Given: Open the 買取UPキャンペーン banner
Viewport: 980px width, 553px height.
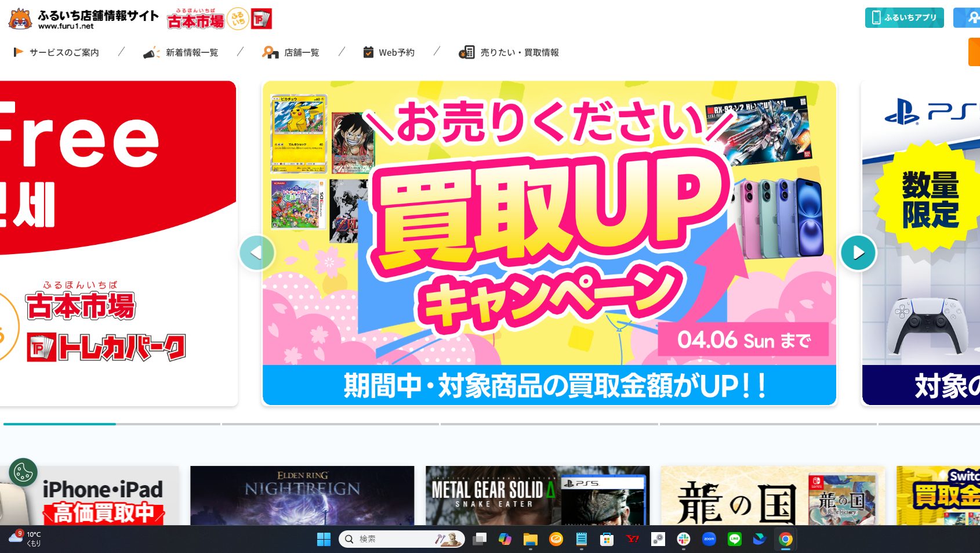Looking at the screenshot, I should (x=549, y=243).
